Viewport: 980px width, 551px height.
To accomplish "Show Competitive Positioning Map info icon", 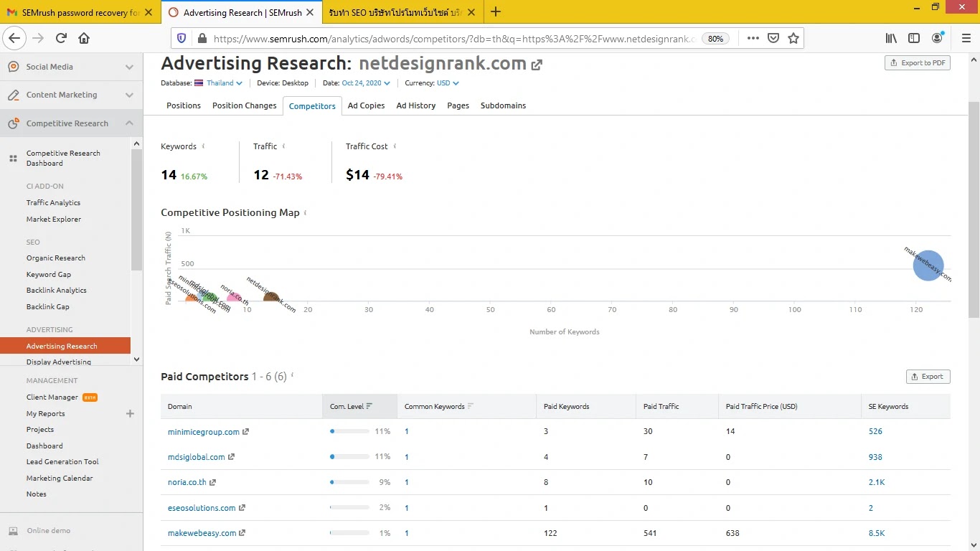I will [306, 213].
